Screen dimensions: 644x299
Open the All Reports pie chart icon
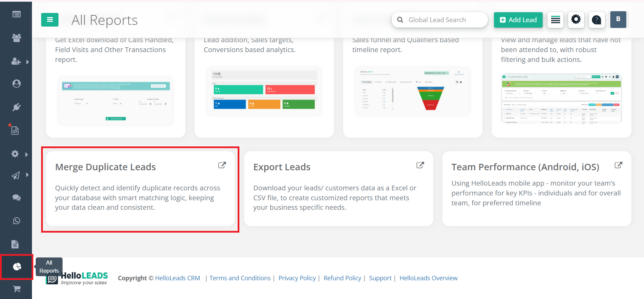pos(17,267)
